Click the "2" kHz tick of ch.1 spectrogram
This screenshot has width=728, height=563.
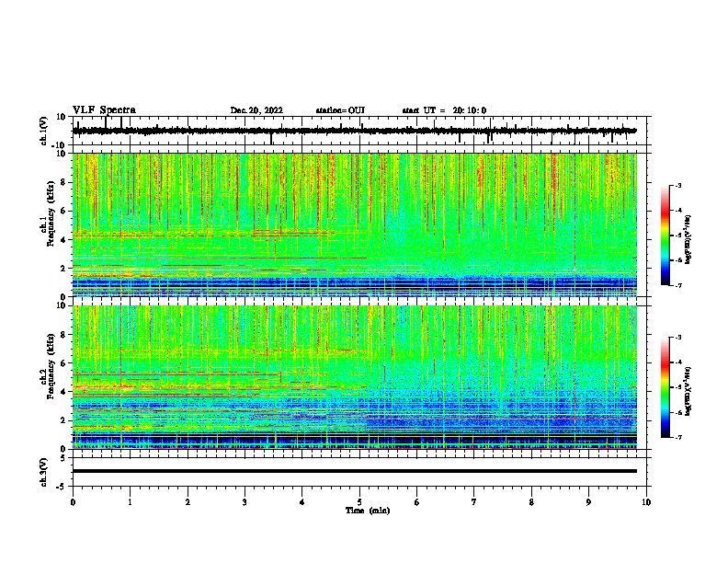(63, 268)
